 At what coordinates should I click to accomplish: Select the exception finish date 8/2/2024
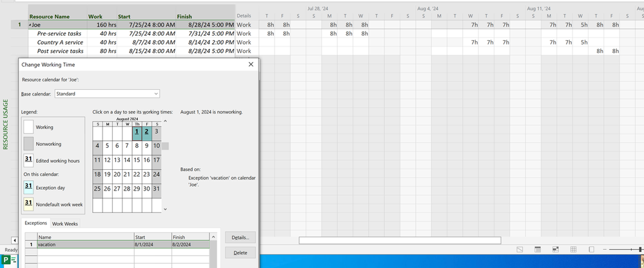pyautogui.click(x=191, y=245)
